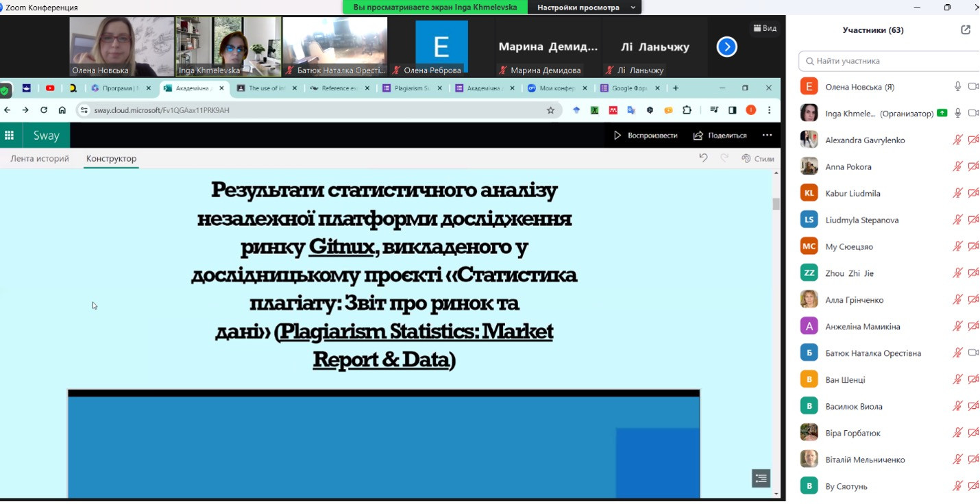Toggle Inga Khmelevska's microphone icon
Screen dimensions: 980x504
pos(958,114)
